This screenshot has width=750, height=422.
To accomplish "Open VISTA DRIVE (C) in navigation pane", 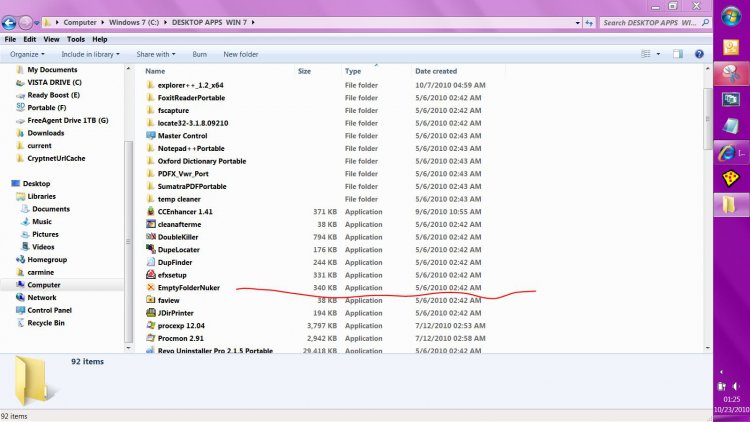I will point(54,82).
